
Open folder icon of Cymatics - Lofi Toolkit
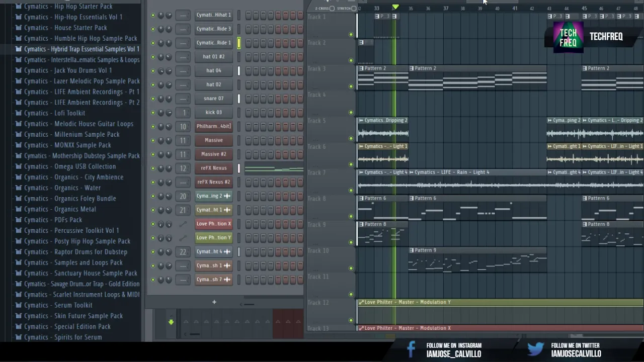pyautogui.click(x=19, y=113)
